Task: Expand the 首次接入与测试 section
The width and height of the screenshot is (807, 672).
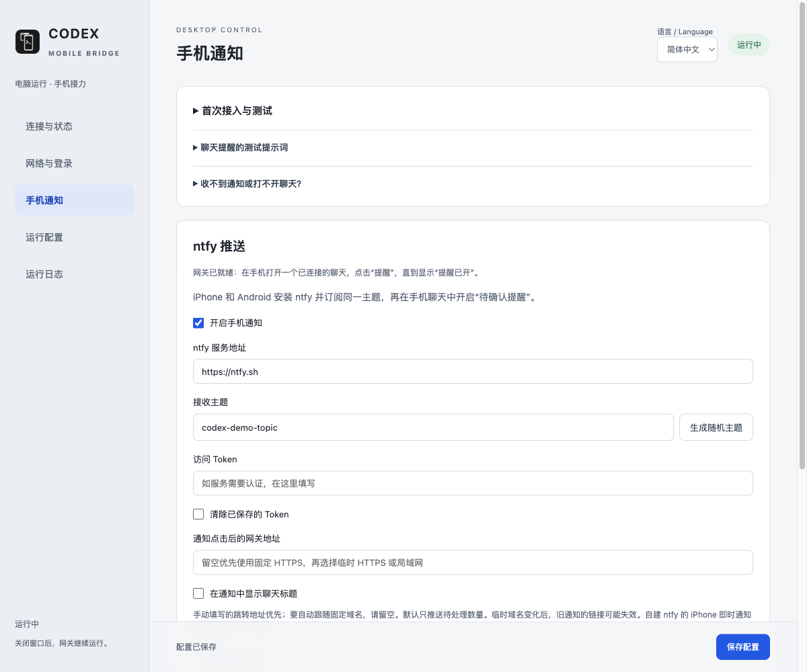Action: (x=473, y=111)
